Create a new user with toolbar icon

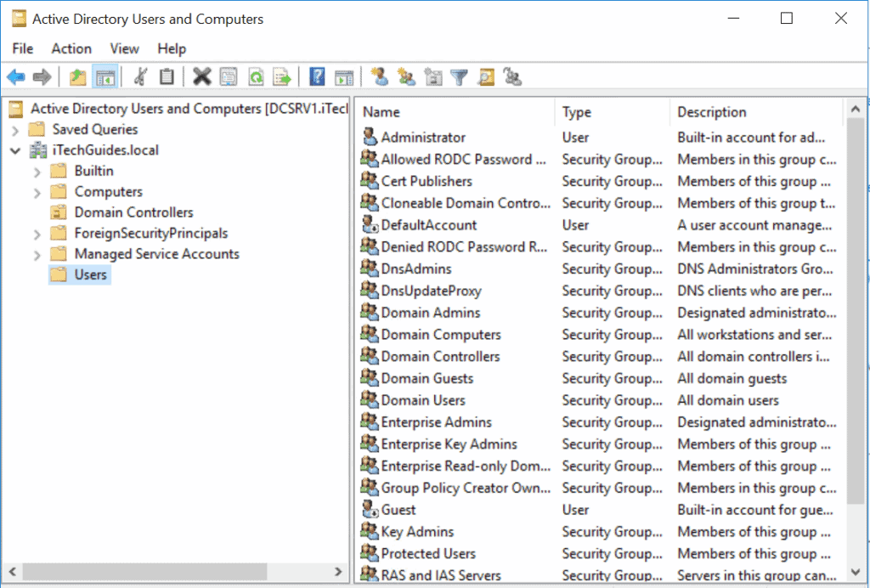[x=380, y=77]
